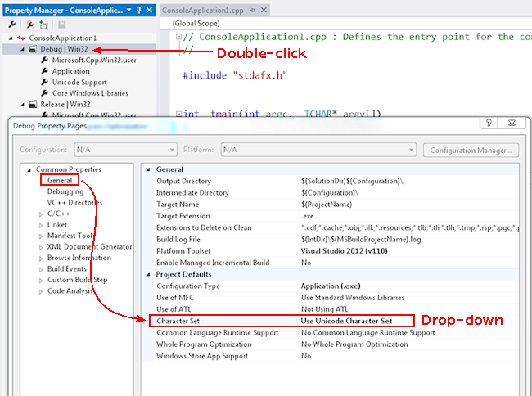The image size is (532, 396).
Task: Select VC++ Directories property page
Action: pos(75,203)
